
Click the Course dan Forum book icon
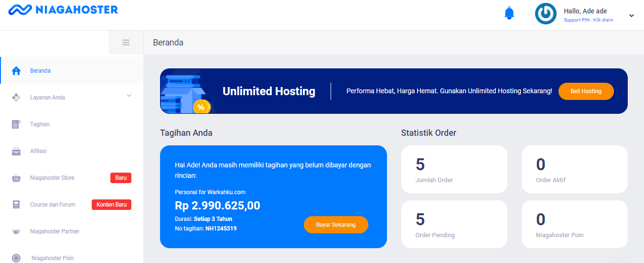pyautogui.click(x=16, y=205)
